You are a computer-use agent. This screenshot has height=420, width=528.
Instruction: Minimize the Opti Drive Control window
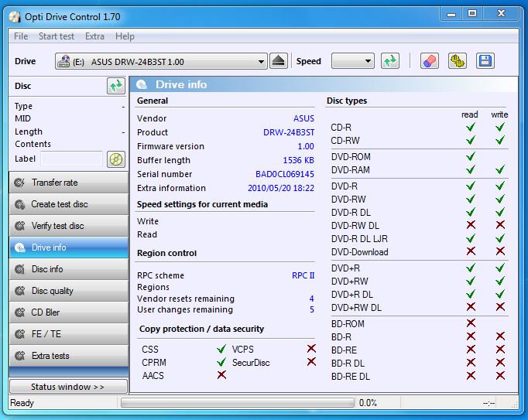coord(451,13)
